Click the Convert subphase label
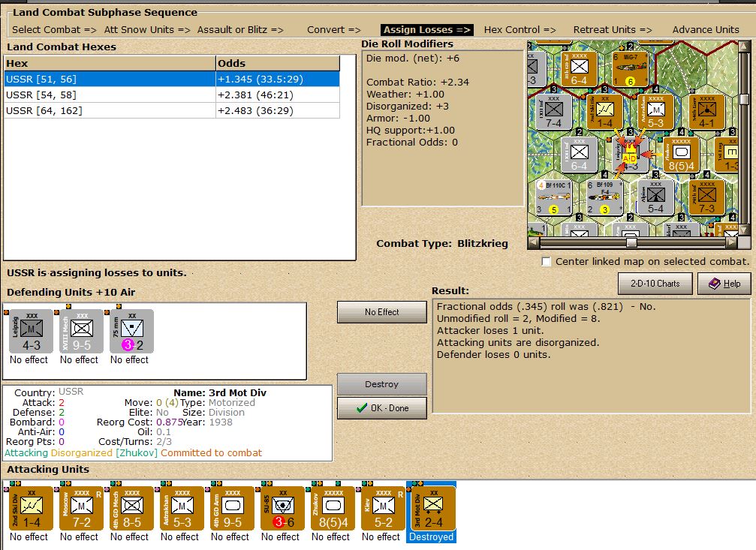This screenshot has height=550, width=756. pyautogui.click(x=333, y=30)
